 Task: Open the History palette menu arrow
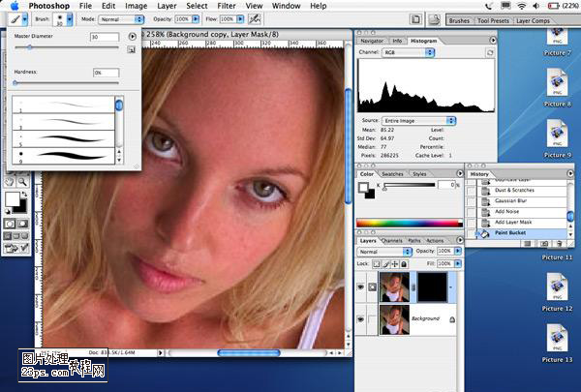click(x=570, y=173)
